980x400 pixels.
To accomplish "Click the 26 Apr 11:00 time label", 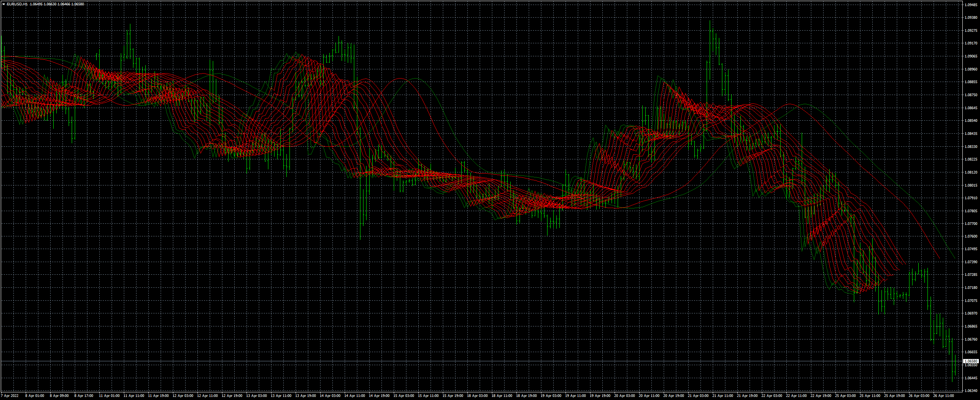I will (944, 396).
